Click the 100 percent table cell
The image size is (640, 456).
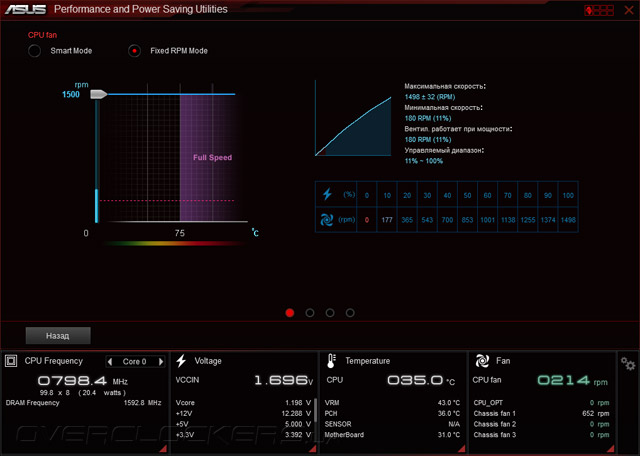coord(568,196)
